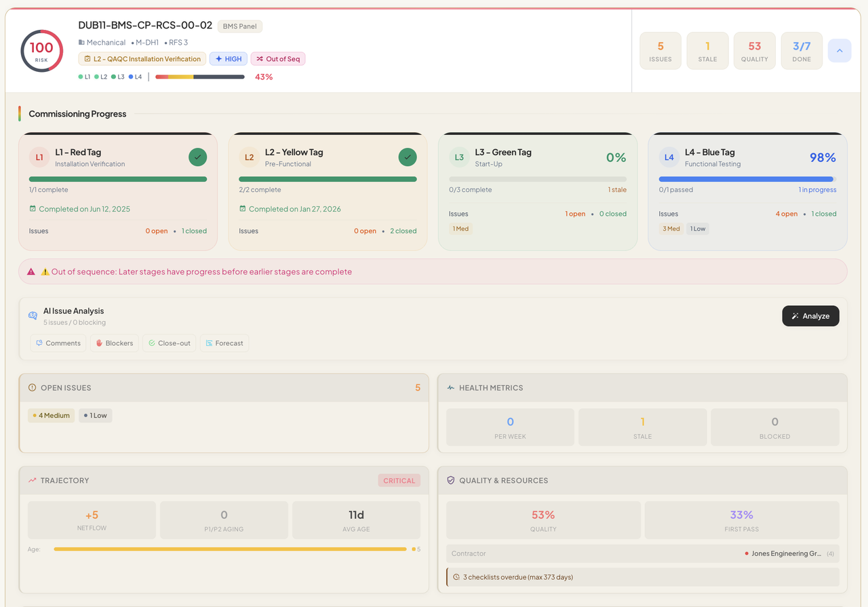This screenshot has height=607, width=868.
Task: Click the overall 43% progress bar
Action: point(200,77)
